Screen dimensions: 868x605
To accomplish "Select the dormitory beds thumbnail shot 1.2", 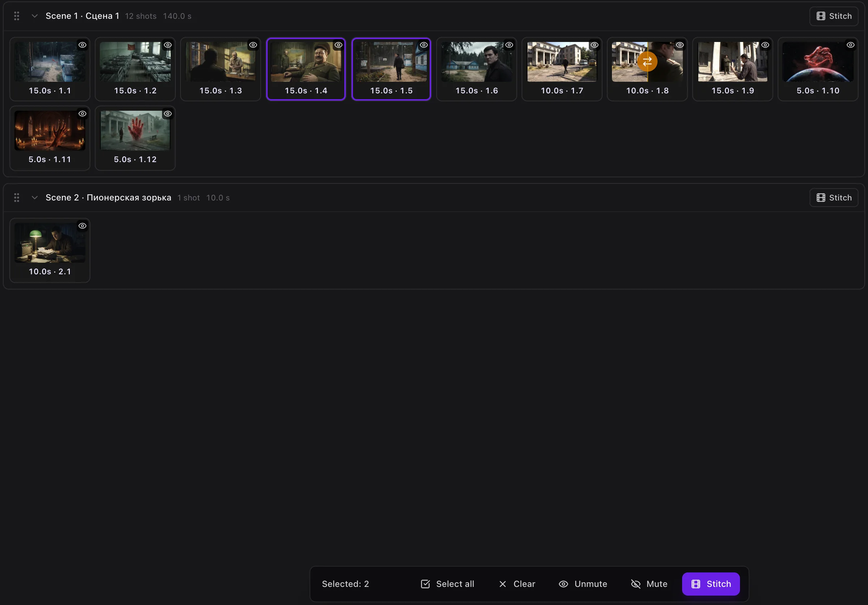I will click(x=135, y=62).
